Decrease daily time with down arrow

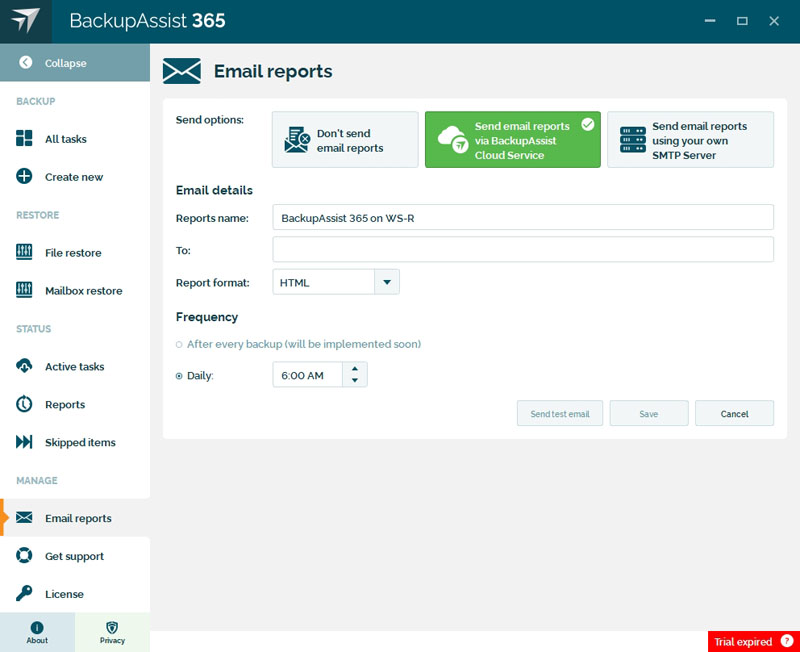click(355, 381)
